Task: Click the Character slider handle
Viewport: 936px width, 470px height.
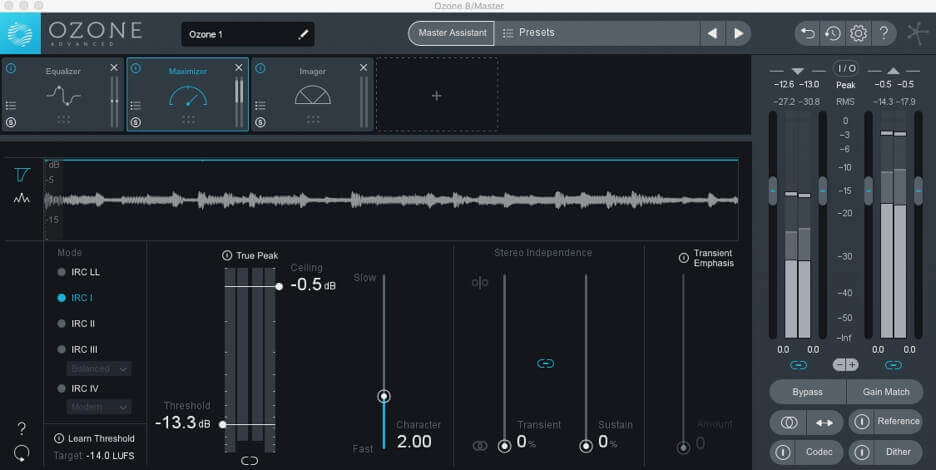Action: (384, 396)
